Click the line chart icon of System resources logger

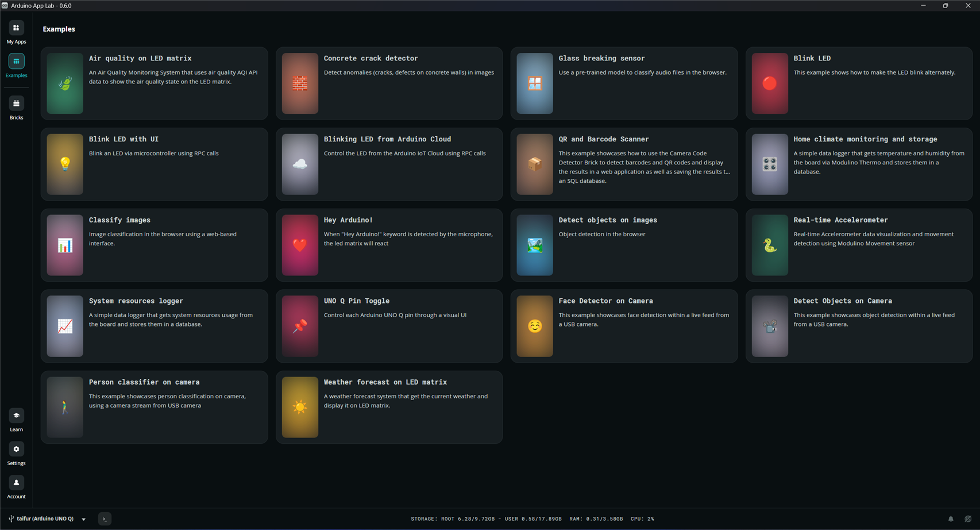click(65, 327)
